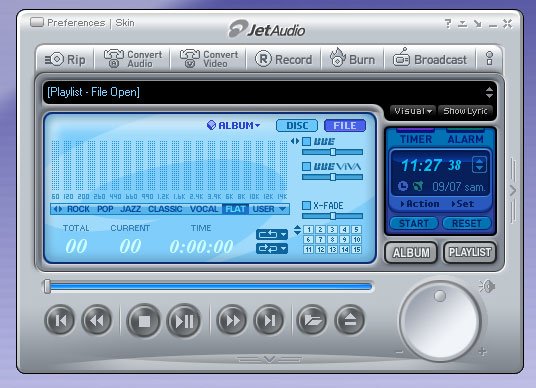Switch to the ALARM tab
536x388 pixels.
(466, 139)
